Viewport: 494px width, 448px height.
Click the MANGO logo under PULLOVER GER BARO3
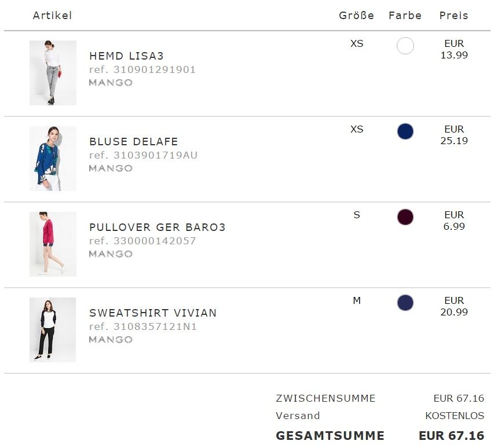[x=111, y=254]
